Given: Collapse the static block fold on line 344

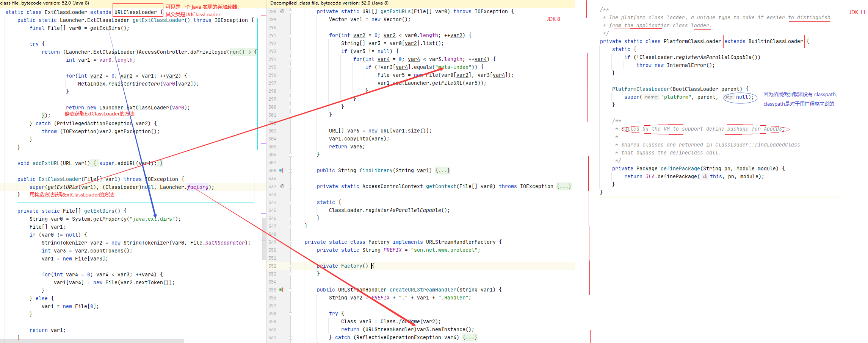Looking at the screenshot, I should pos(291,202).
